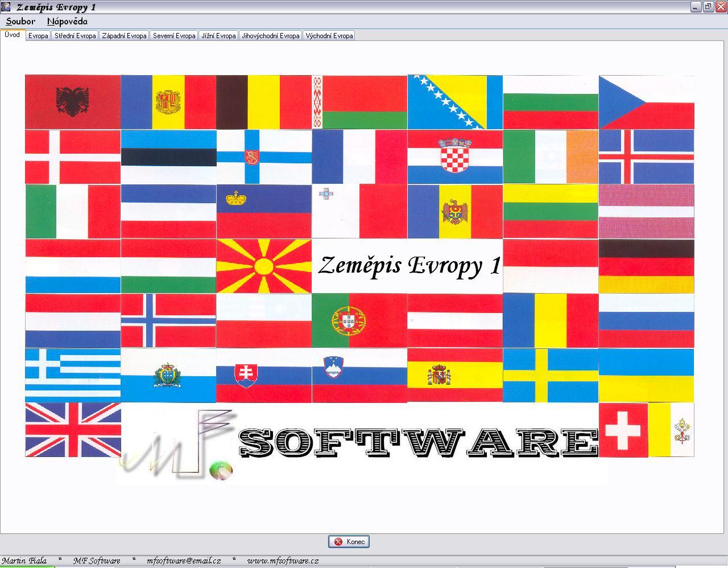Minimize the Zeměpis Evropy 1 window

[x=696, y=7]
